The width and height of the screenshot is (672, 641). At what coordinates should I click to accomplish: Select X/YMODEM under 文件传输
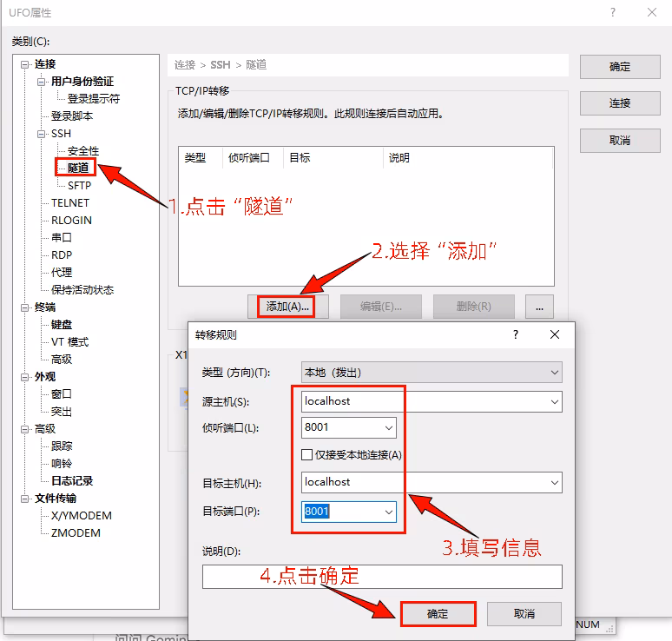82,516
